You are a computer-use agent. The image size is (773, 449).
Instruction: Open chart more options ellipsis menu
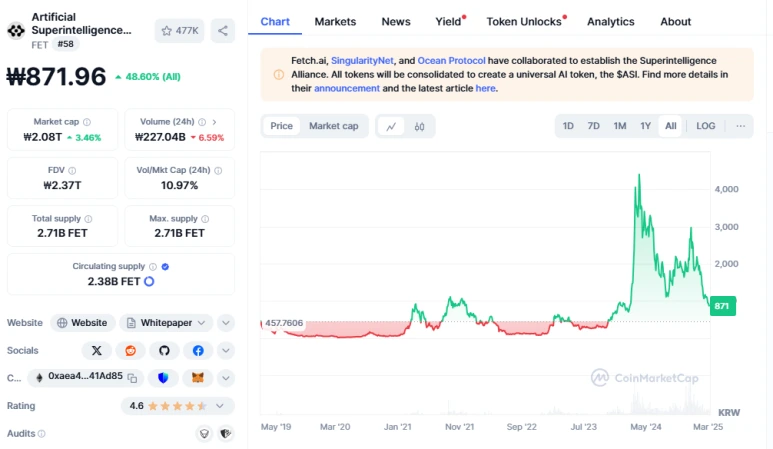(x=740, y=126)
